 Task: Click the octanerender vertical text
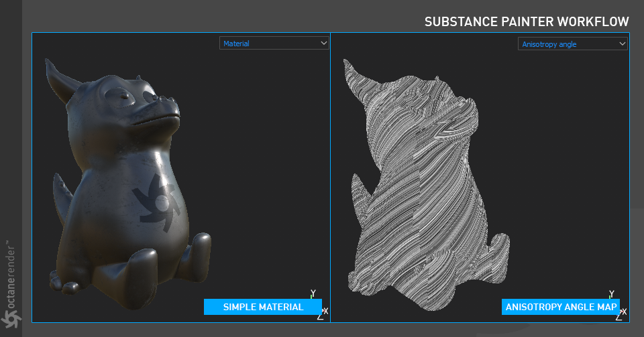click(x=11, y=274)
